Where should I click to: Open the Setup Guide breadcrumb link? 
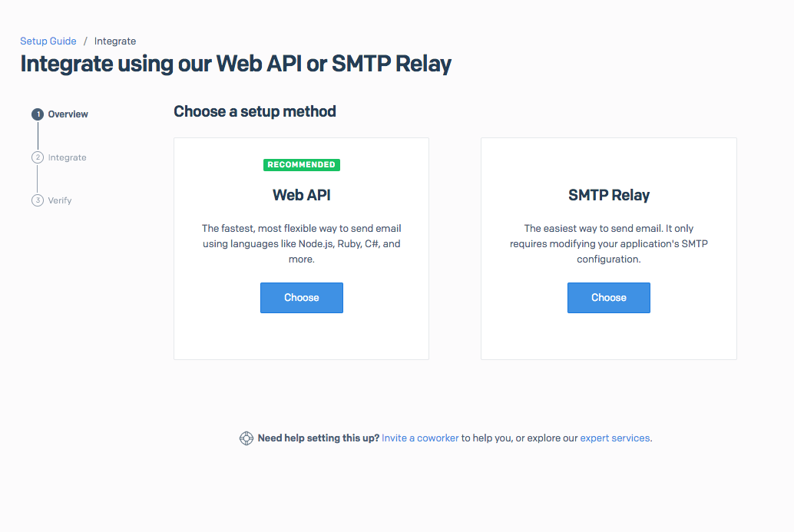48,41
